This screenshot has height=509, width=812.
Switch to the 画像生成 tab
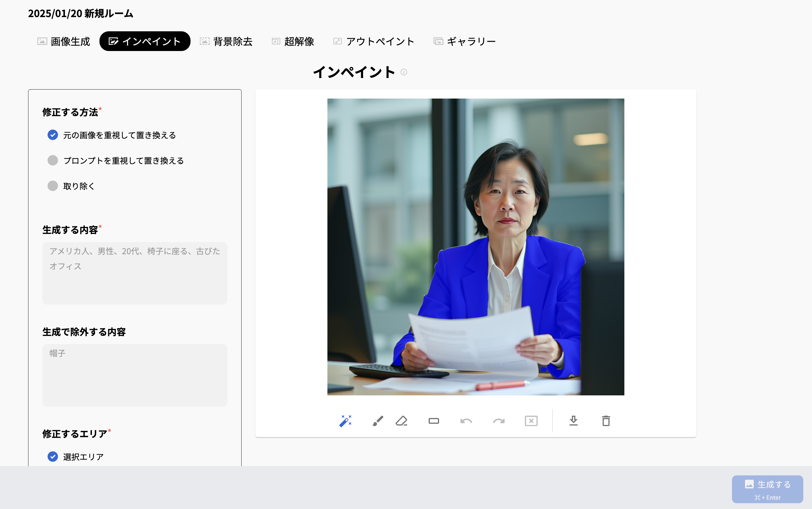pos(64,41)
